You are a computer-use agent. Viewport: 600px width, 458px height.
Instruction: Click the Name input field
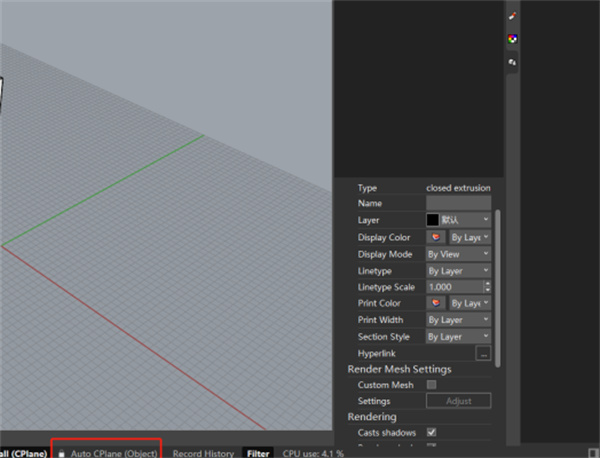459,203
